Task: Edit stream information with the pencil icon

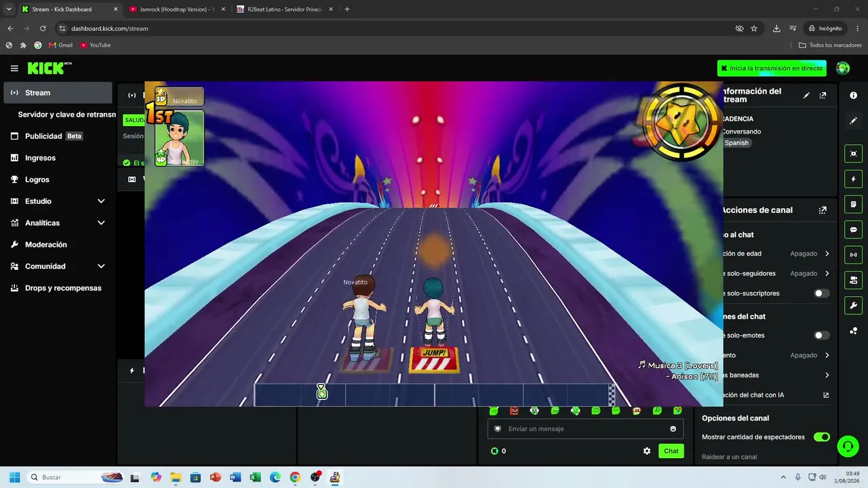Action: coord(806,96)
